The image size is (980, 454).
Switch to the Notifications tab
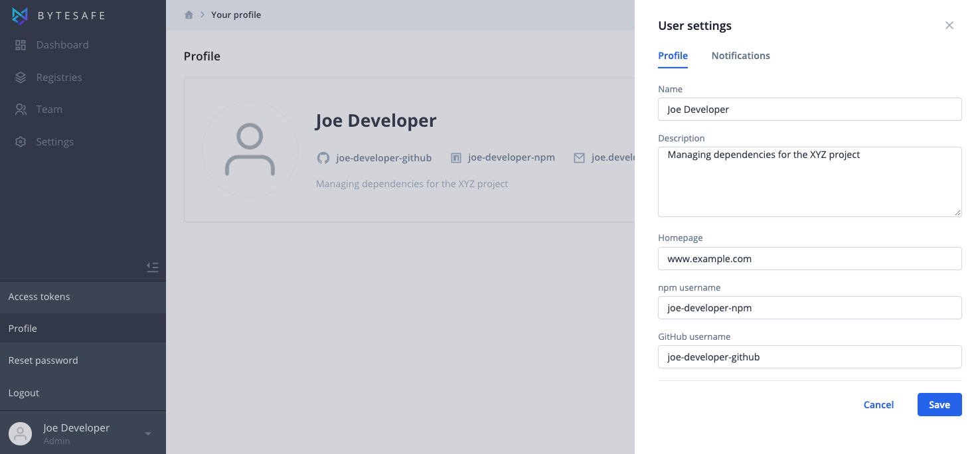[x=740, y=56]
